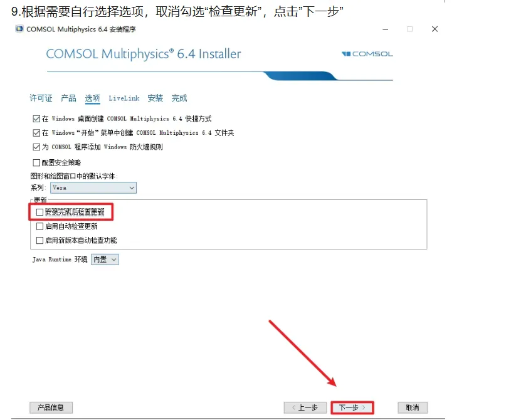Click the 取消 cancel button
The height and width of the screenshot is (420, 511).
point(413,407)
